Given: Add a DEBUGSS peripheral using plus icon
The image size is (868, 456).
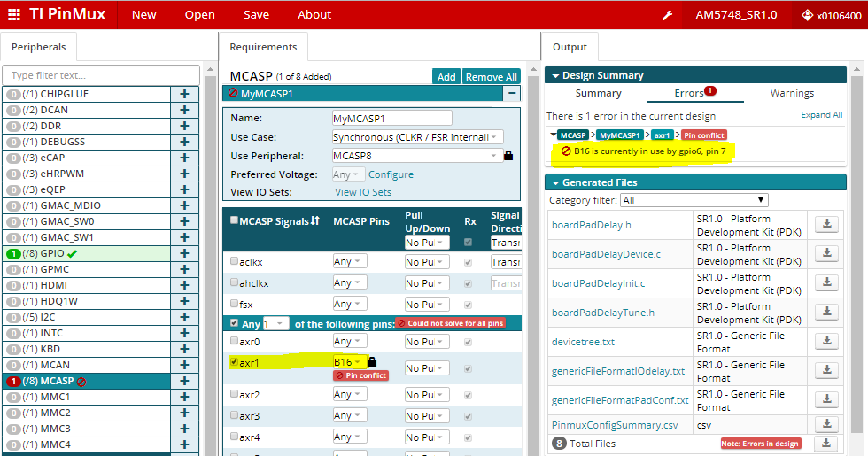Looking at the screenshot, I should pos(184,142).
